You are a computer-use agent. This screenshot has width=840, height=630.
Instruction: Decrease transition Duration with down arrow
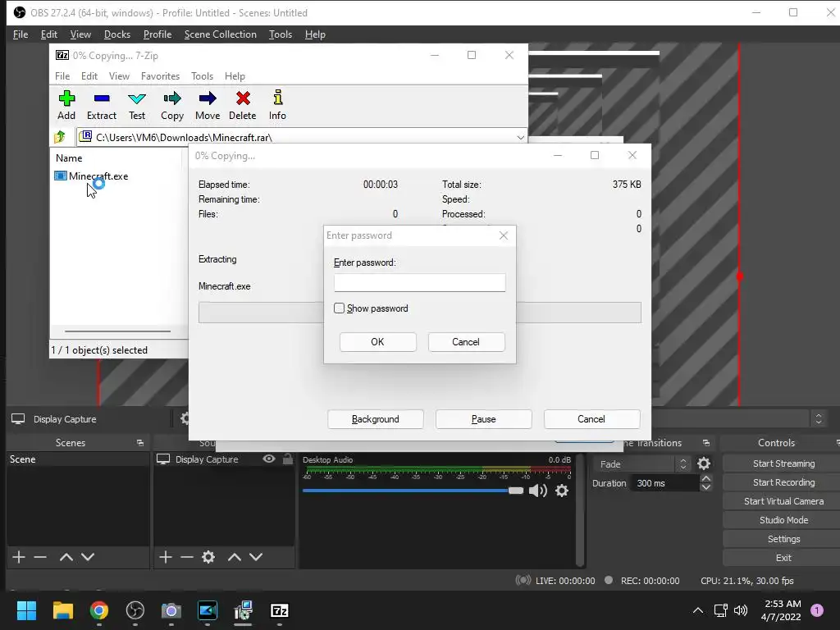706,487
